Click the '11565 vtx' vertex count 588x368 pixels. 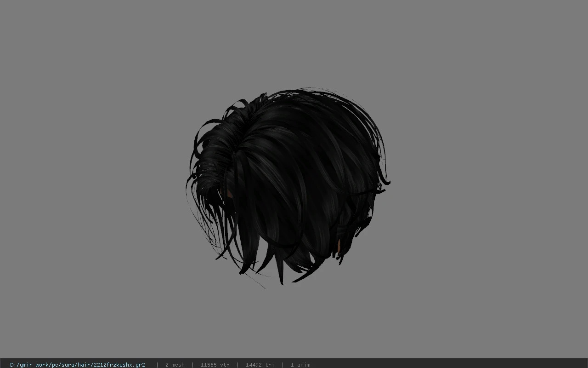(x=215, y=365)
